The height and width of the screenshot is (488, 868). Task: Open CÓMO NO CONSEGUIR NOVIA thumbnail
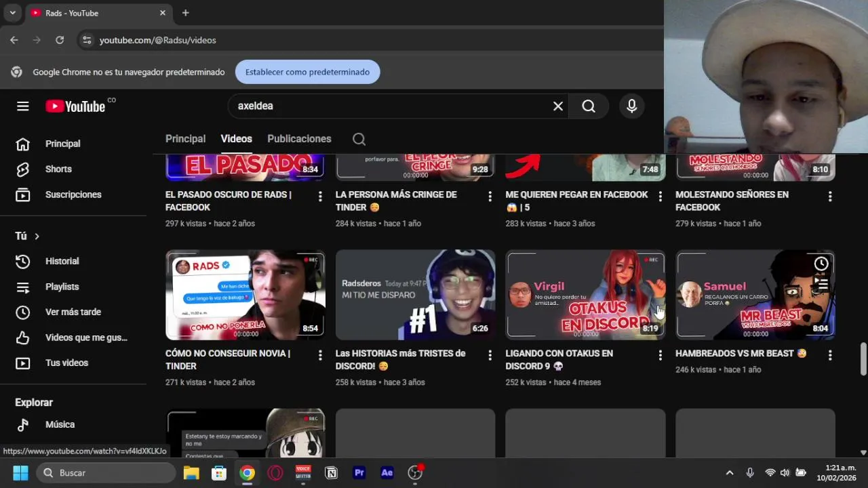coord(245,296)
